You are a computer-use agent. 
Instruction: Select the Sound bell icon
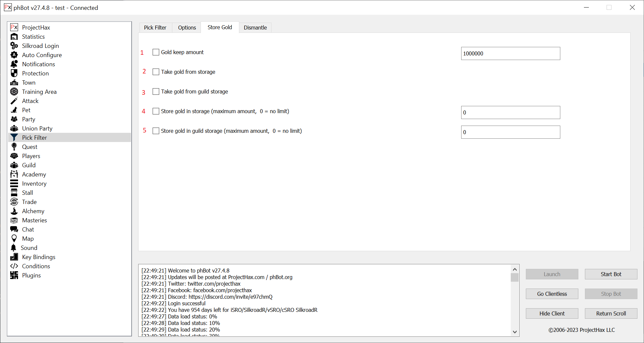[x=13, y=248]
